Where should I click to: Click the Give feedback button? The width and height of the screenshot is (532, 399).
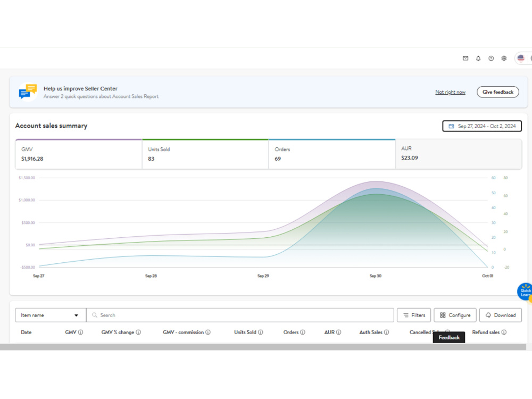pyautogui.click(x=498, y=92)
